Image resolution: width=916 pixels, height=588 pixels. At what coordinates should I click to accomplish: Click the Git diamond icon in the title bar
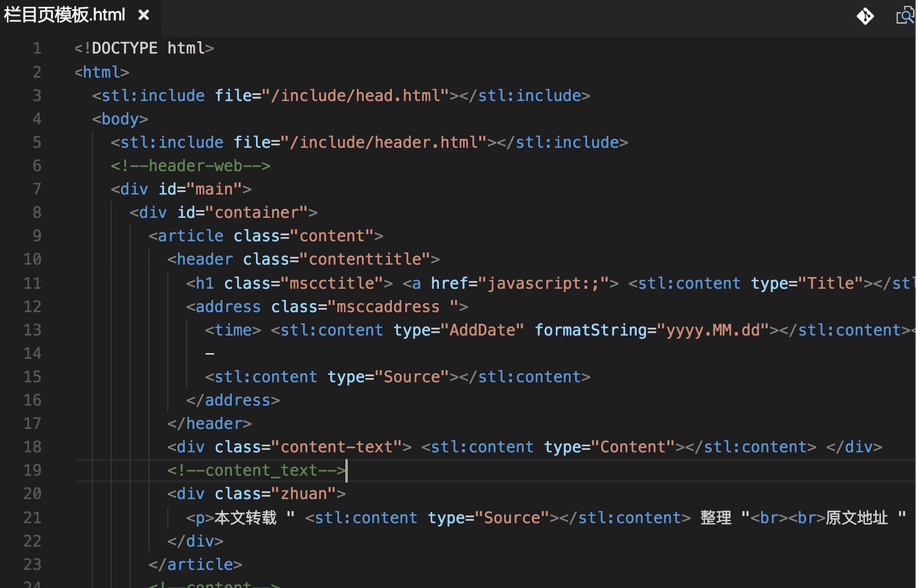(865, 16)
